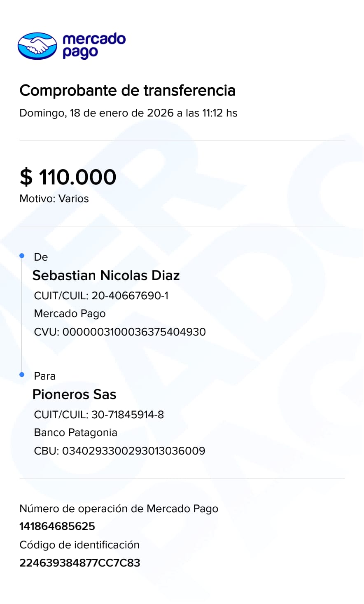Click the $ 110.000 amount
This screenshot has height=604, width=364.
[x=68, y=177]
